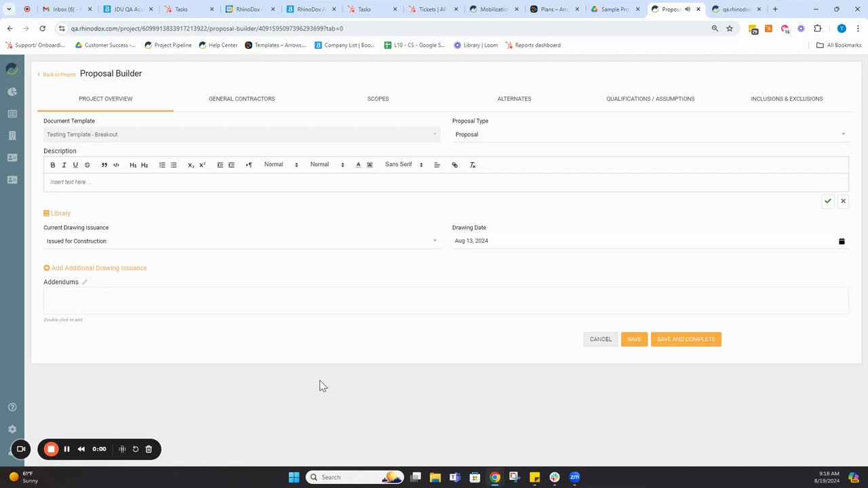Open the Sans Serif font dropdown
868x488 pixels.
[x=403, y=165]
